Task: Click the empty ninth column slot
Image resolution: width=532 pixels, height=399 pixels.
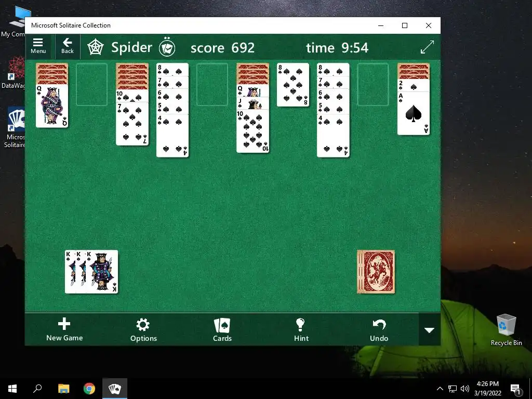Action: 373,85
